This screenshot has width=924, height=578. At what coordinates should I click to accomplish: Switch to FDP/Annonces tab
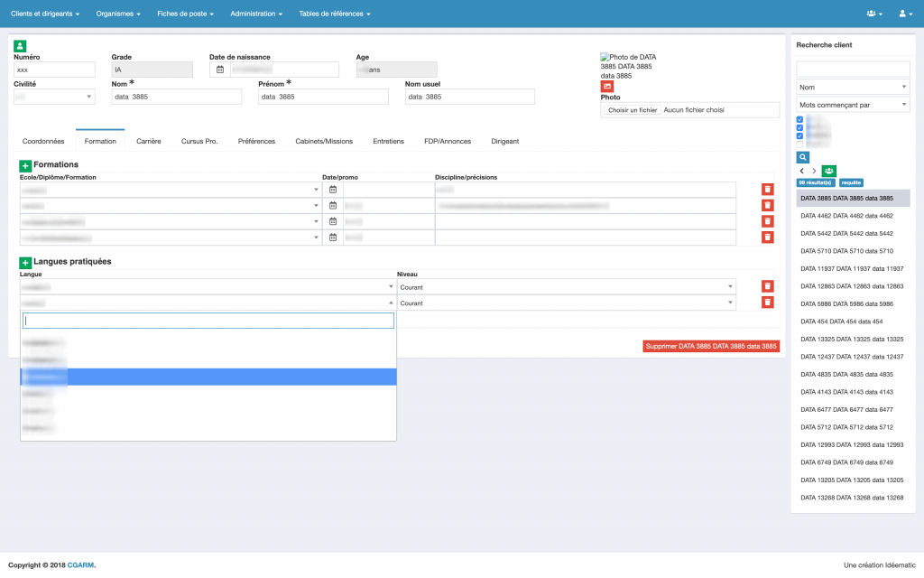(448, 141)
